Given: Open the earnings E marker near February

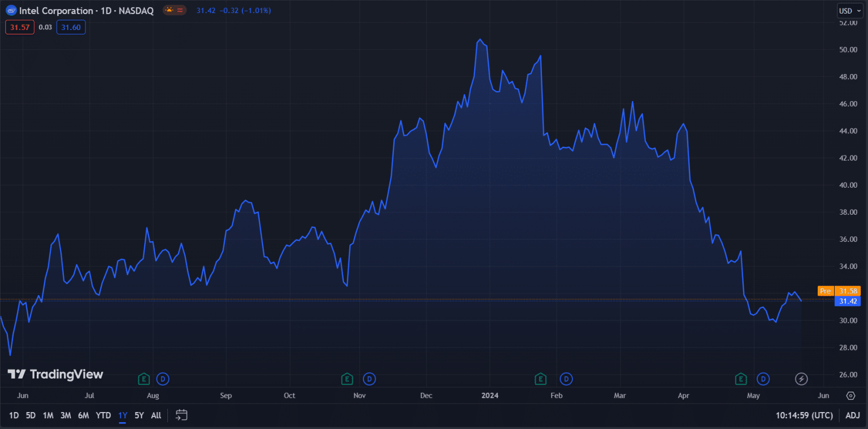Looking at the screenshot, I should coord(541,379).
